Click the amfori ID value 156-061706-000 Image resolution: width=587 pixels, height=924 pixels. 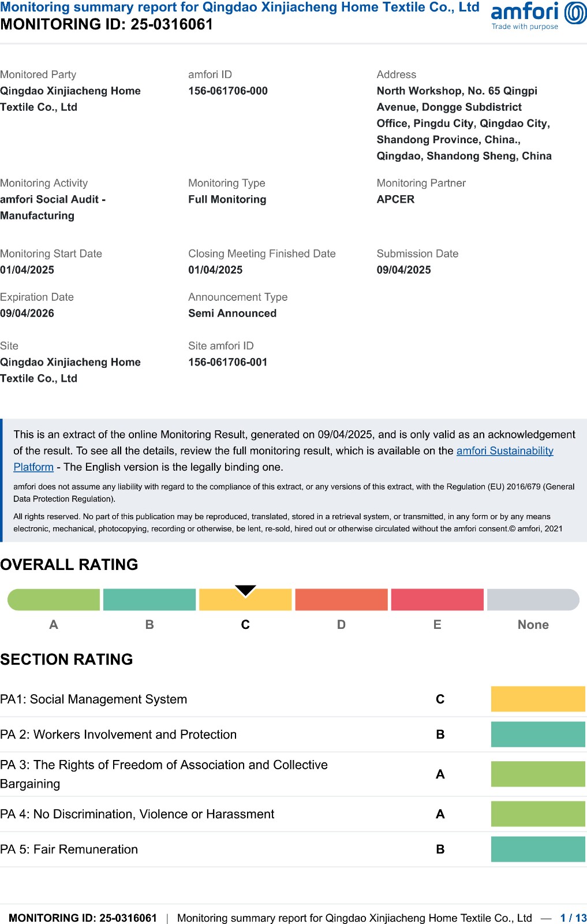[x=228, y=91]
